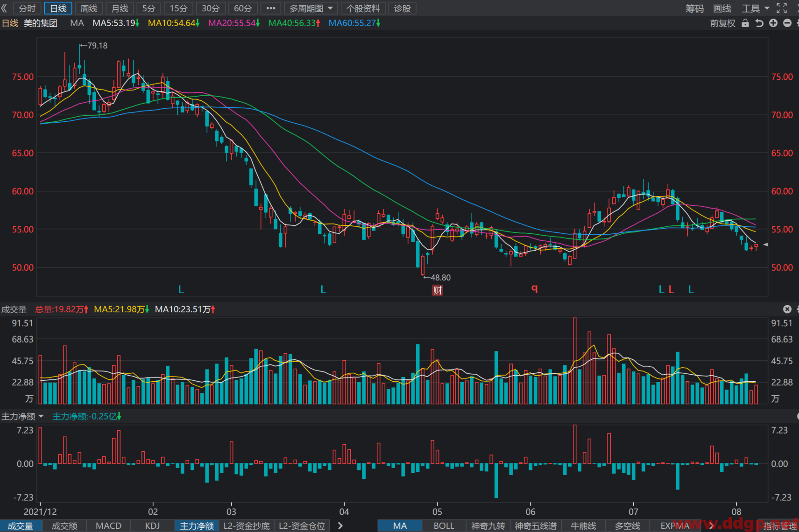The height and width of the screenshot is (532, 799).
Task: Switch chart to 月线 monthly period
Action: pyautogui.click(x=120, y=8)
